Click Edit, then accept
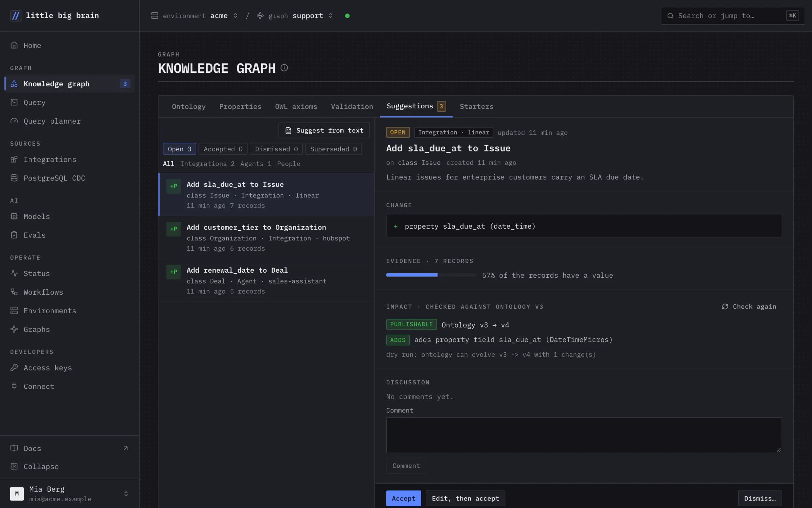Image resolution: width=812 pixels, height=508 pixels. click(x=465, y=498)
